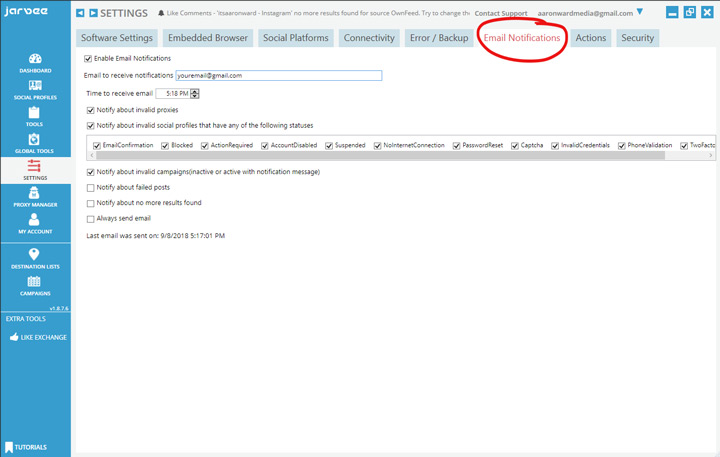Viewport: 720px width, 457px height.
Task: Click the forward navigation arrow
Action: (93, 13)
